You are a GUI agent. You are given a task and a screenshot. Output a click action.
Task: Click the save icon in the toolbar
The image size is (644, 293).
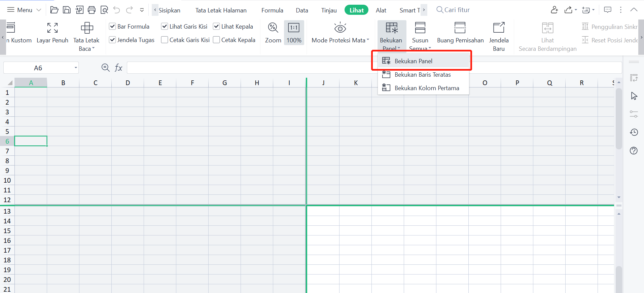[67, 10]
